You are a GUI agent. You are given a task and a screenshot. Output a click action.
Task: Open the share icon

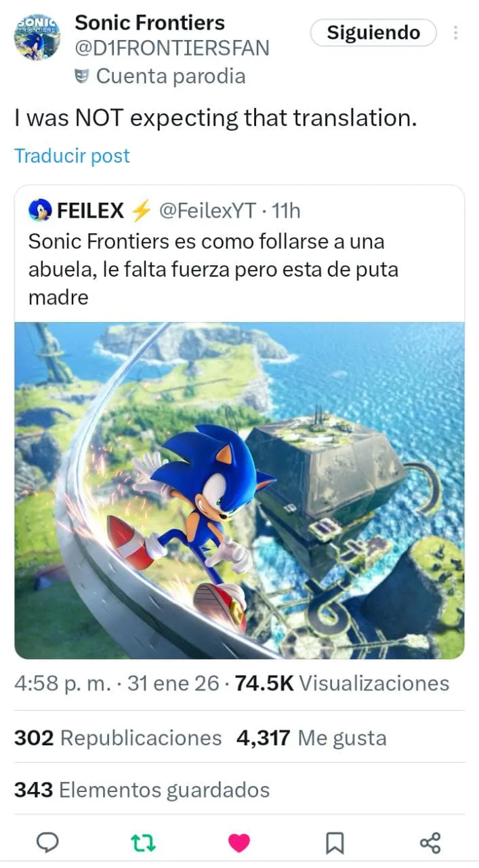coord(430,843)
